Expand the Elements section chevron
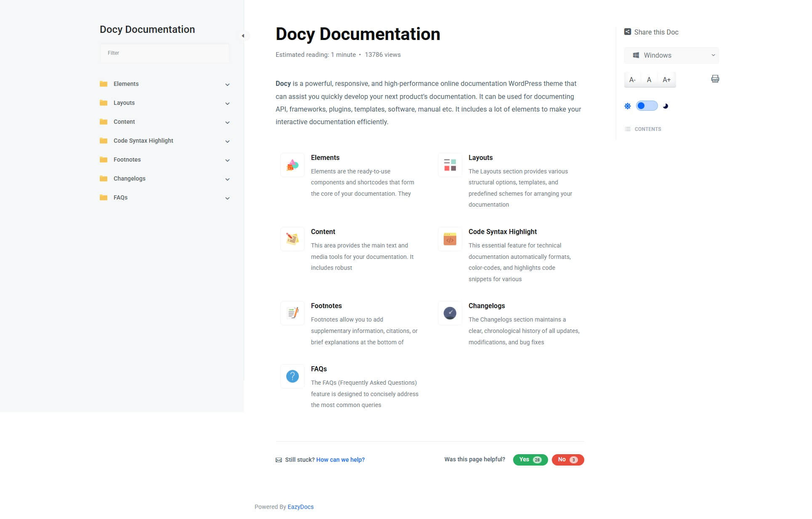Image resolution: width=812 pixels, height=519 pixels. (227, 85)
